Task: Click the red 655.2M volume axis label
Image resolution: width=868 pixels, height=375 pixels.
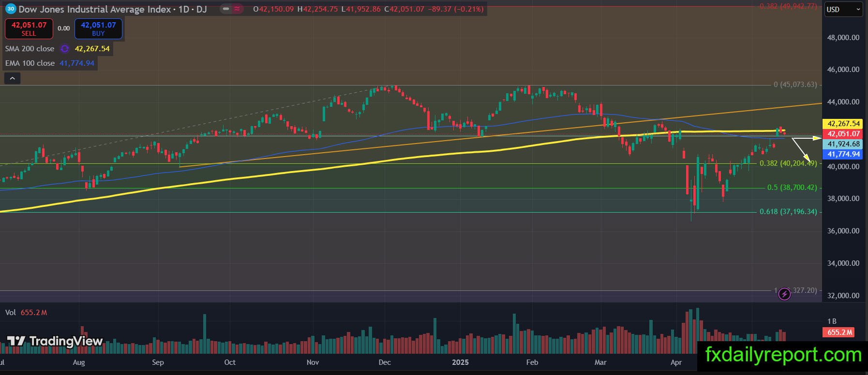Action: click(x=838, y=332)
